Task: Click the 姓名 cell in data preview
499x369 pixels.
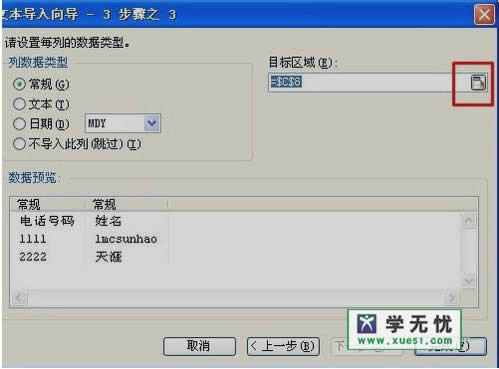Action: pos(108,221)
